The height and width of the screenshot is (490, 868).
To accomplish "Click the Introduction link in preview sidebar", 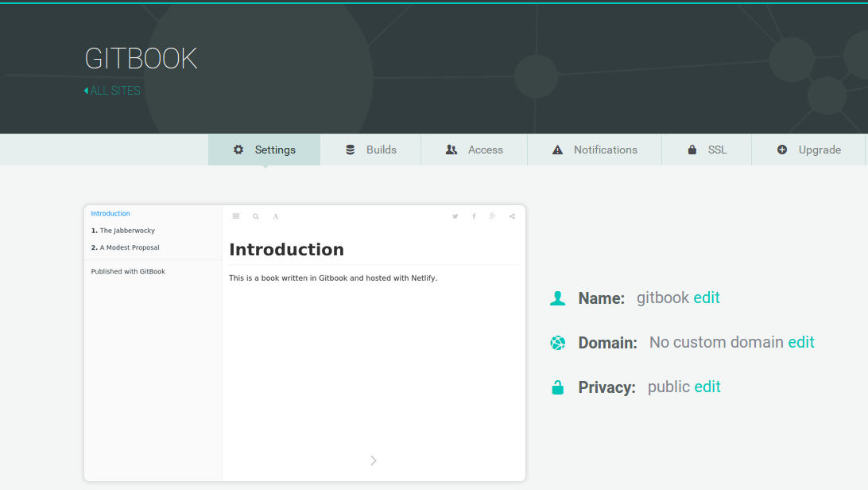I will click(x=110, y=213).
